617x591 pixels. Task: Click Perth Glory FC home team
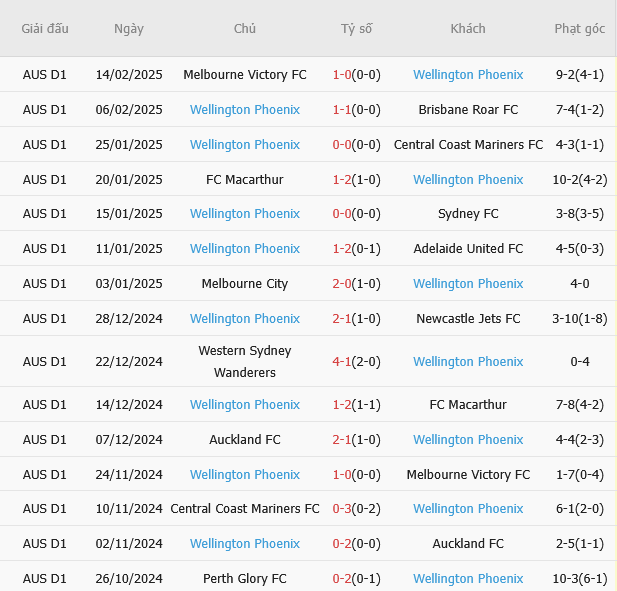(x=245, y=579)
